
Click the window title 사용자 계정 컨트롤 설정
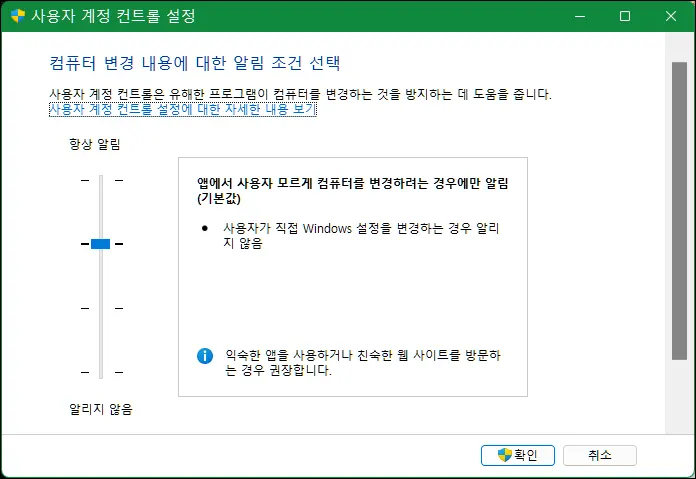[x=113, y=16]
